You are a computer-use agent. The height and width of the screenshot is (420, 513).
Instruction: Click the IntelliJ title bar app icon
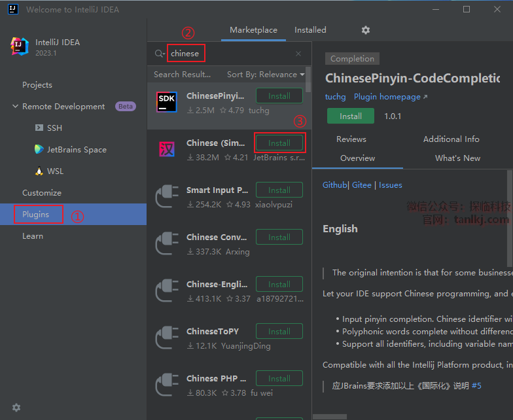pos(13,9)
